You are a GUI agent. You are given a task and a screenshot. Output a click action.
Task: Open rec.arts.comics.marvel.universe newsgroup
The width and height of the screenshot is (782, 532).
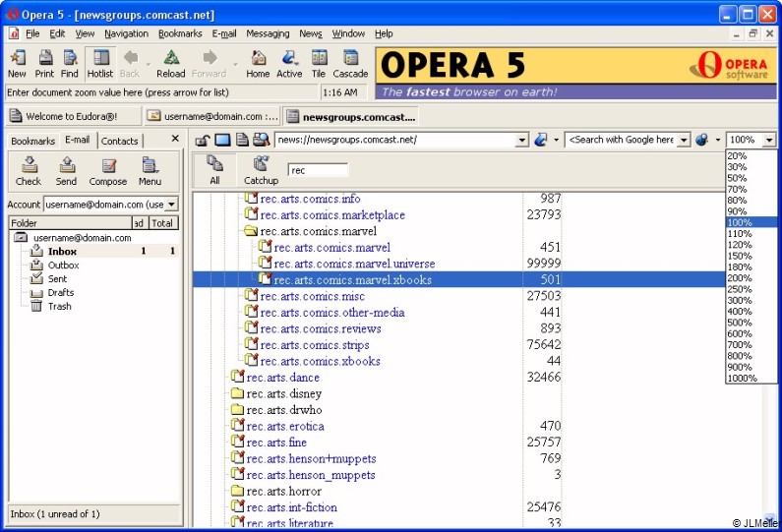(354, 264)
